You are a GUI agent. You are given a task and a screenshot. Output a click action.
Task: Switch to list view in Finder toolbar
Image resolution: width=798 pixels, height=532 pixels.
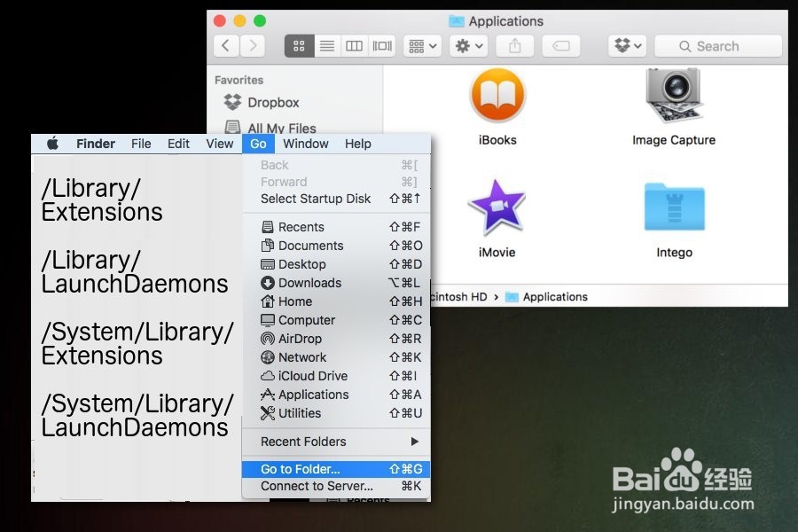(x=327, y=46)
